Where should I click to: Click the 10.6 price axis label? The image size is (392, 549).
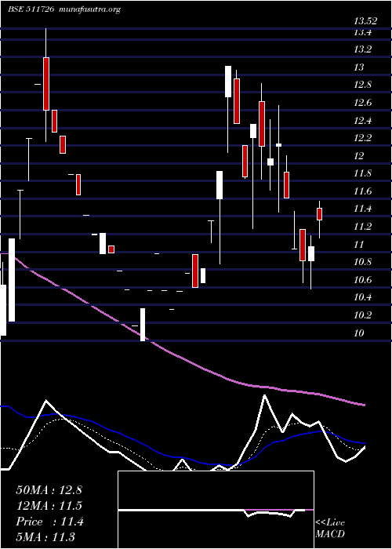(x=362, y=280)
